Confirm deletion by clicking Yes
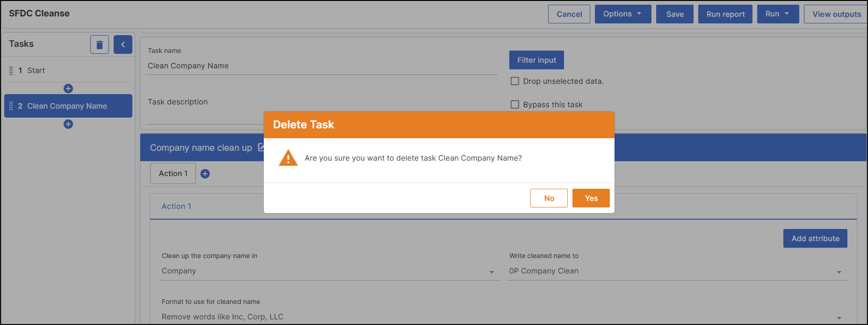The image size is (868, 325). [x=591, y=198]
